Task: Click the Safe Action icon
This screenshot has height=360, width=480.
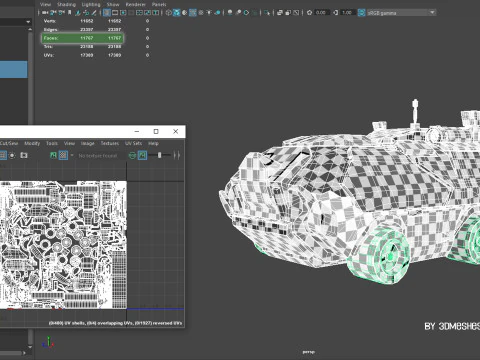Action: pyautogui.click(x=147, y=13)
